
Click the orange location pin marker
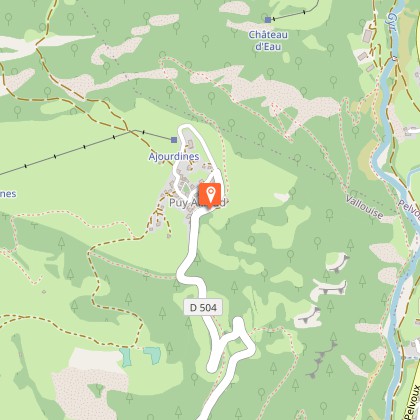point(210,196)
